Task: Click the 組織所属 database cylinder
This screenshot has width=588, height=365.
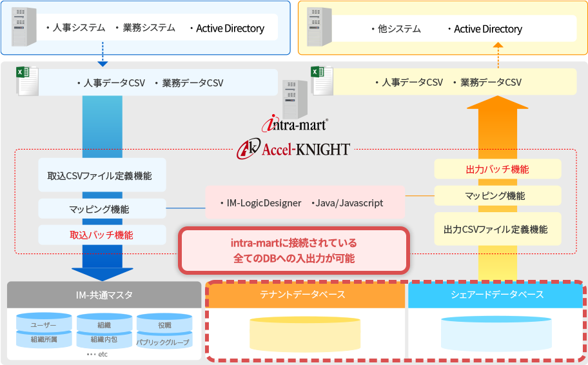Action: click(44, 339)
